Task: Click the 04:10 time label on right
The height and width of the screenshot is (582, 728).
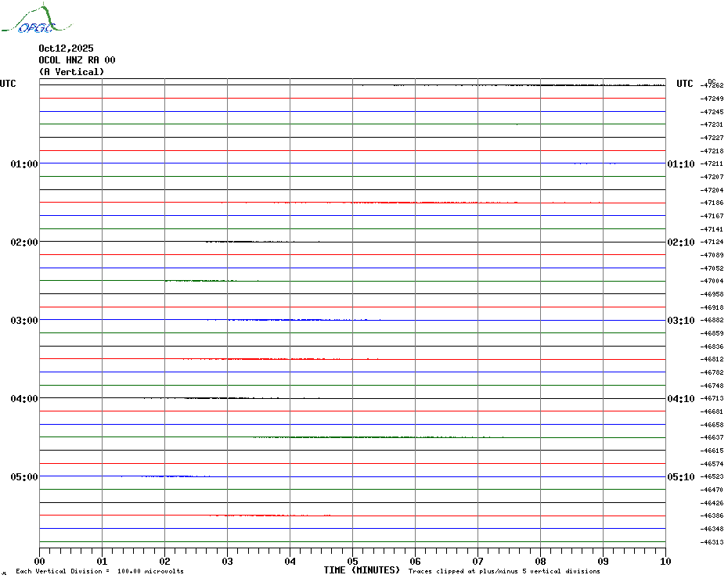Action: point(680,399)
